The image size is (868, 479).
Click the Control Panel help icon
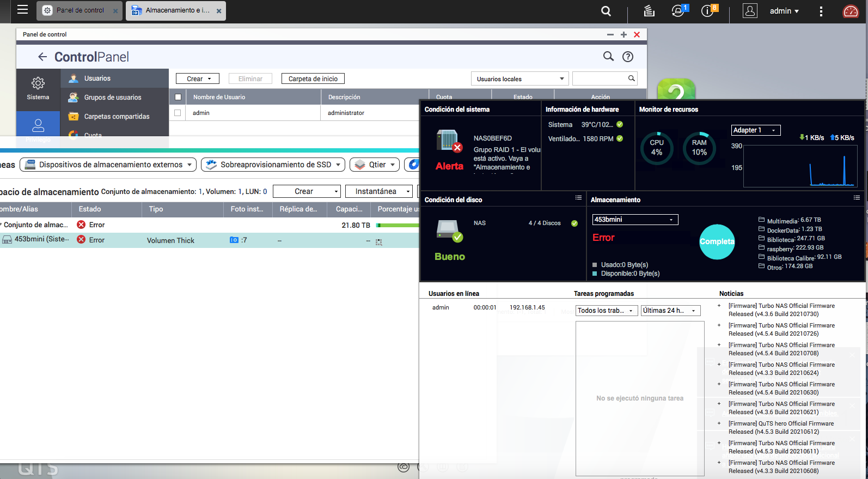pyautogui.click(x=628, y=57)
